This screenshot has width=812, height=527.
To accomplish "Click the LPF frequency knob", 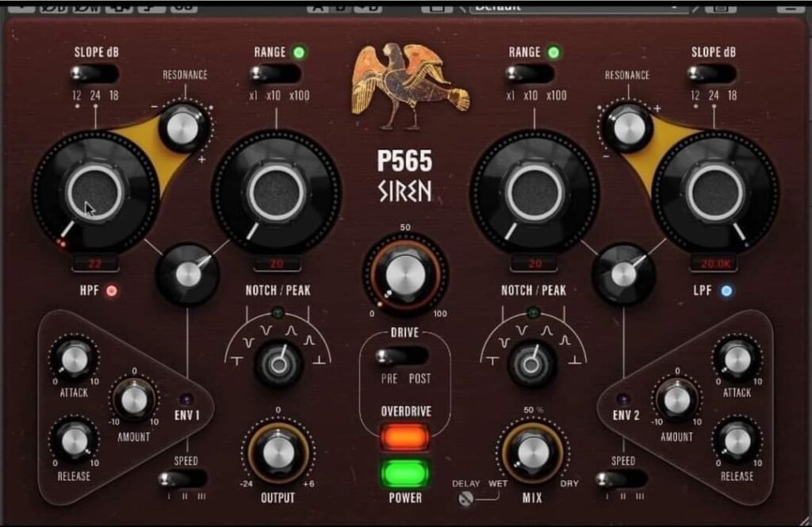I will (x=715, y=193).
